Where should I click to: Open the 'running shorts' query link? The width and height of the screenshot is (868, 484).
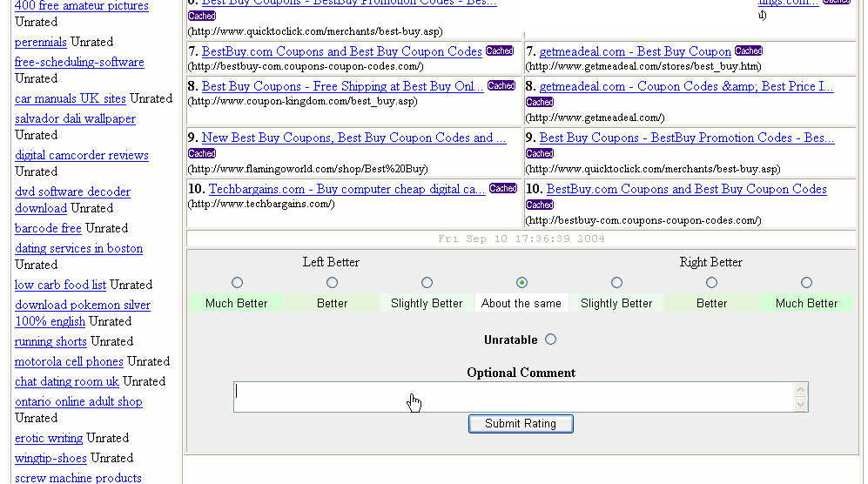coord(50,341)
